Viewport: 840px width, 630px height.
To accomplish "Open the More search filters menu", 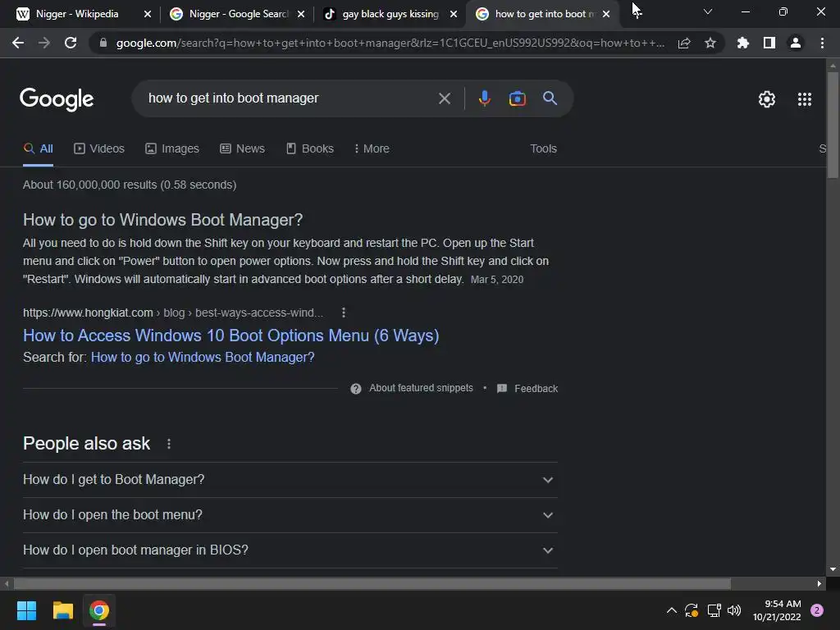I will [372, 148].
